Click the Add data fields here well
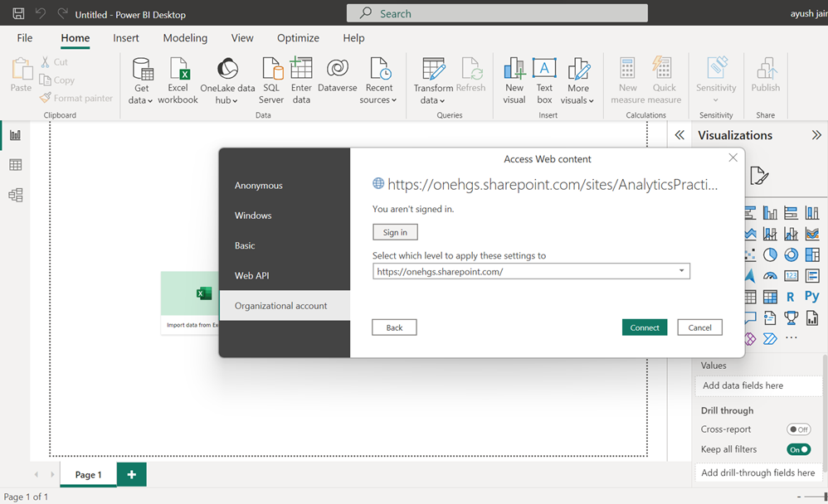The height and width of the screenshot is (504, 828). (759, 385)
